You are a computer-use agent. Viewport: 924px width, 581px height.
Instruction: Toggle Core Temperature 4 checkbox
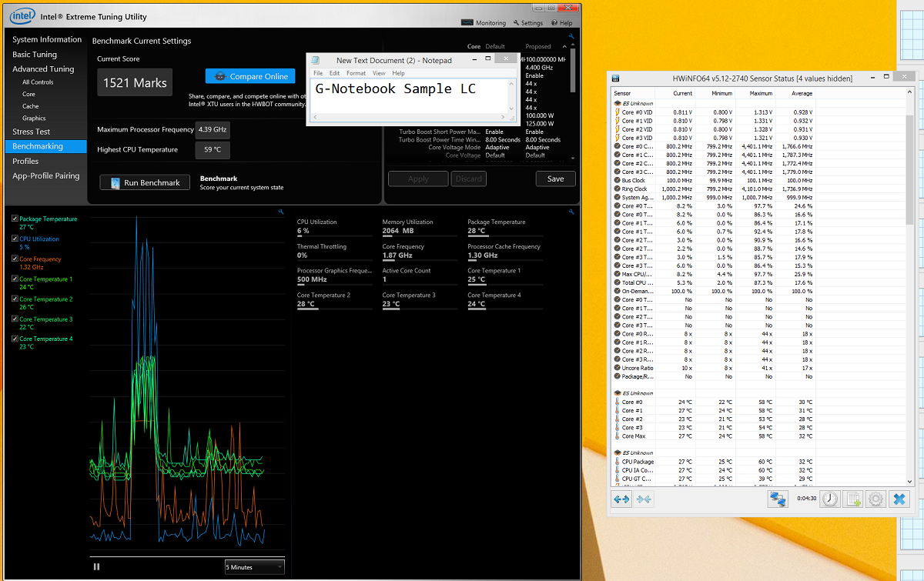[x=15, y=339]
